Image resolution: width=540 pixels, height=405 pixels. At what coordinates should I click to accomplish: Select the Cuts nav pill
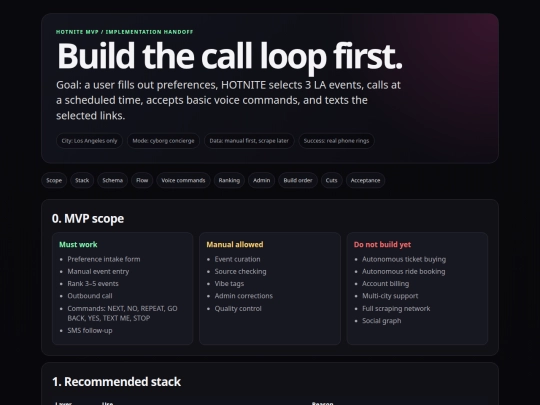point(331,180)
